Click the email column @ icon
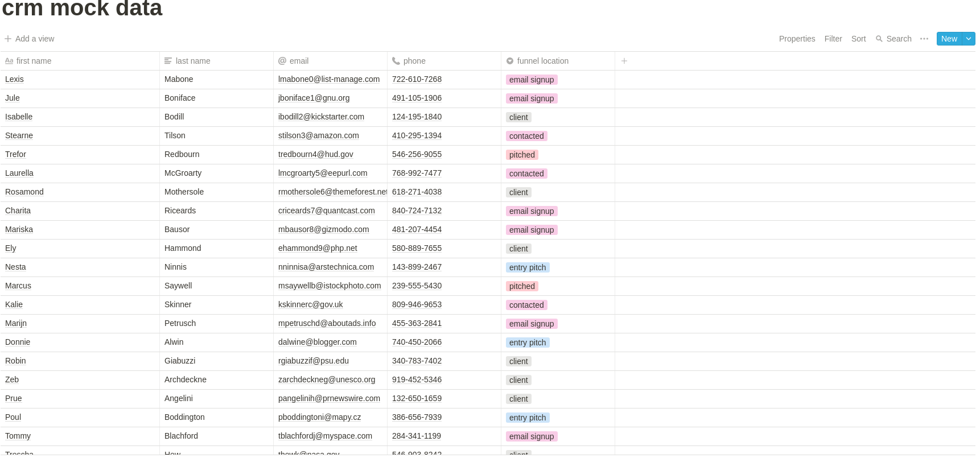This screenshot has height=458, width=980. (x=282, y=61)
